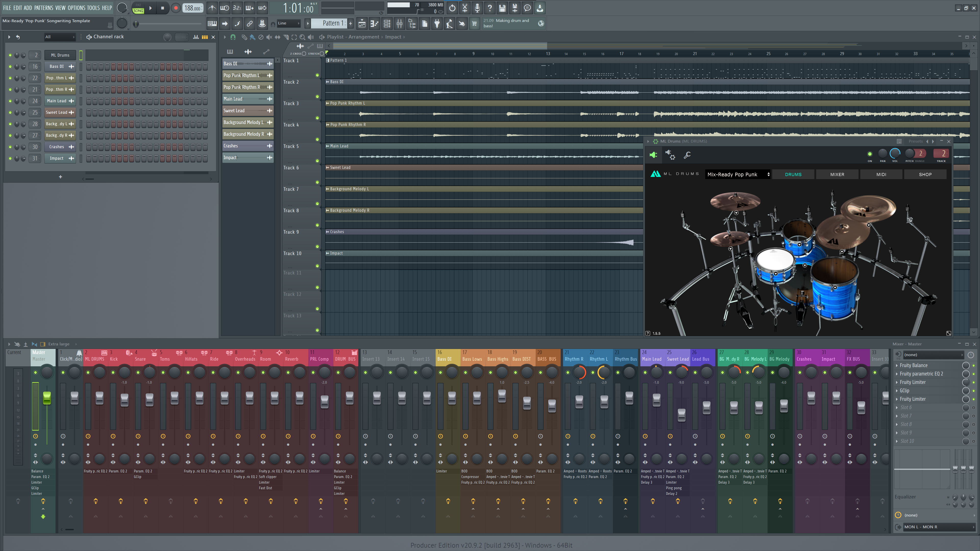Click the record button
Viewport: 980px width, 551px height.
(175, 8)
